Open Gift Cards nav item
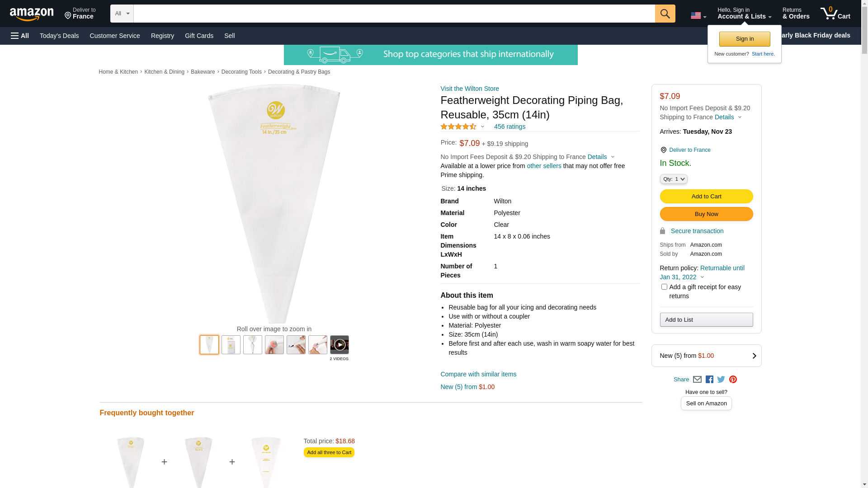Viewport: 868px width, 488px height. 199,36
